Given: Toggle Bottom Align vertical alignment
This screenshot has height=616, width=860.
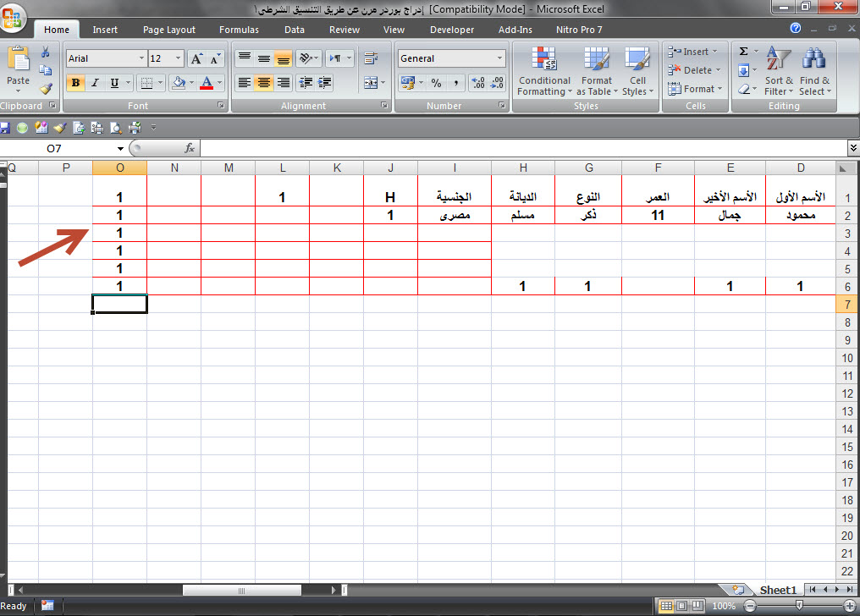Looking at the screenshot, I should (283, 58).
